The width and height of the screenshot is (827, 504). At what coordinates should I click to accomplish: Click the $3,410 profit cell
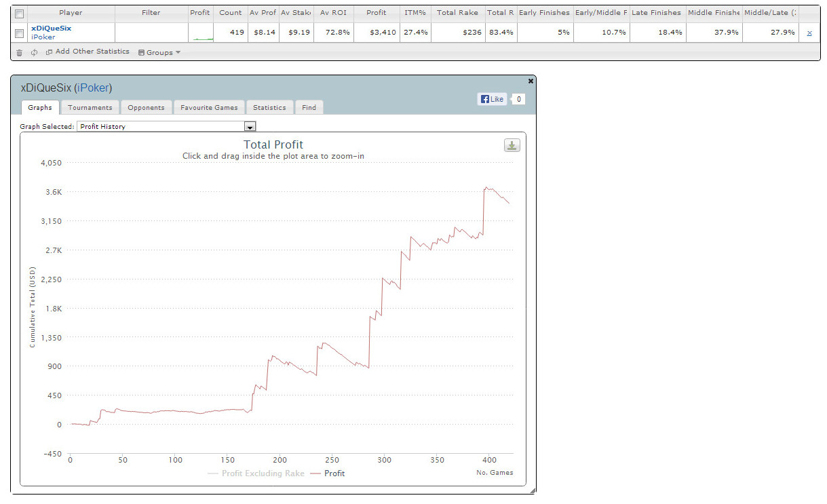point(376,33)
